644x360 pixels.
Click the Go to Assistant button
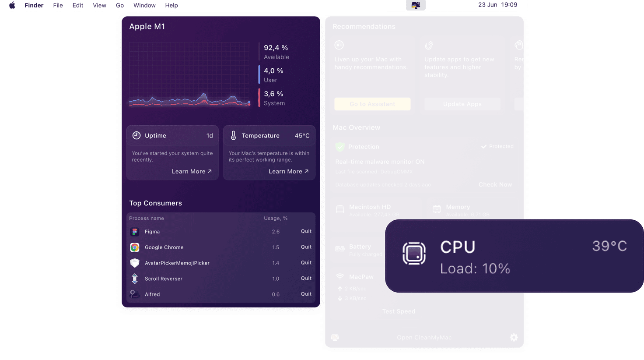[x=372, y=104]
